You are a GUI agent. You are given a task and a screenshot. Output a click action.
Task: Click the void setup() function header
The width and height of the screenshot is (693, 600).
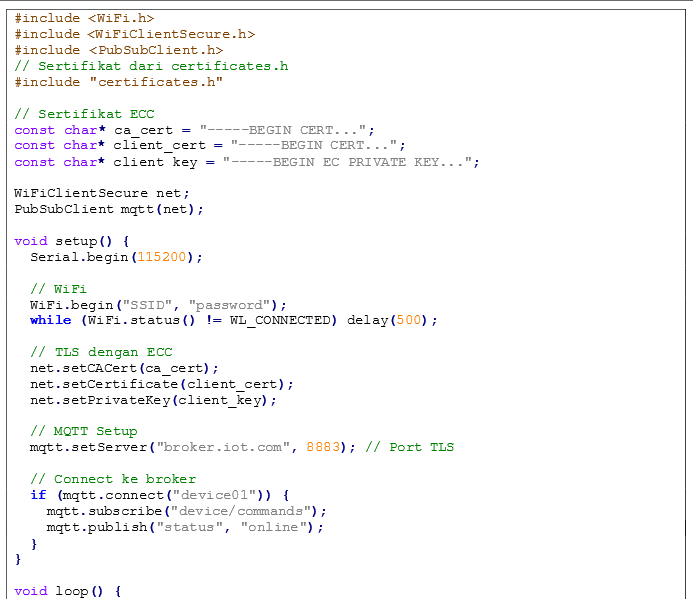72,241
